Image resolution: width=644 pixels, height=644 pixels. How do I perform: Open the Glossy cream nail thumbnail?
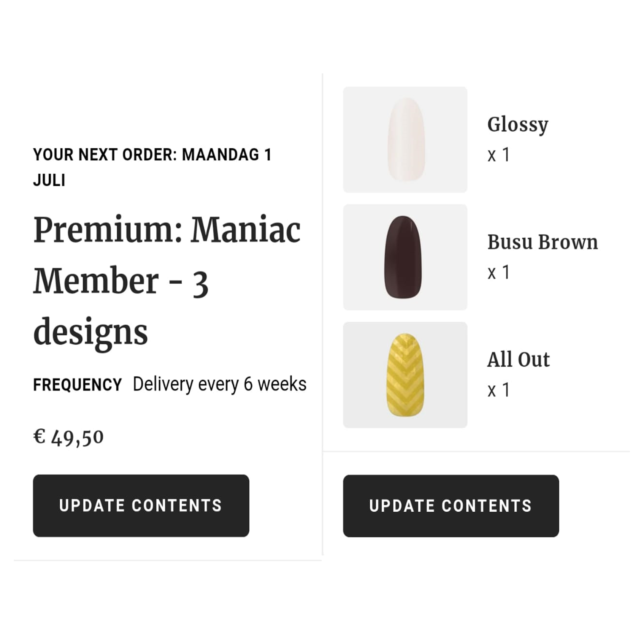405,140
